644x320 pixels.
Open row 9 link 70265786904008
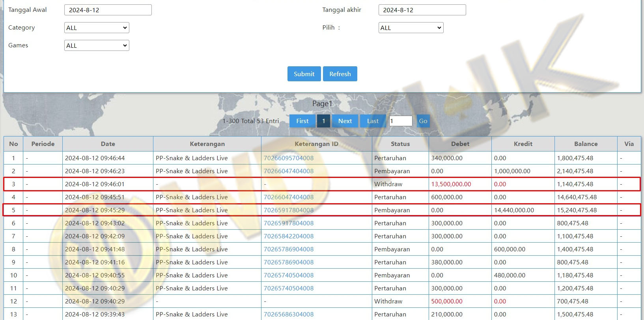pos(289,262)
